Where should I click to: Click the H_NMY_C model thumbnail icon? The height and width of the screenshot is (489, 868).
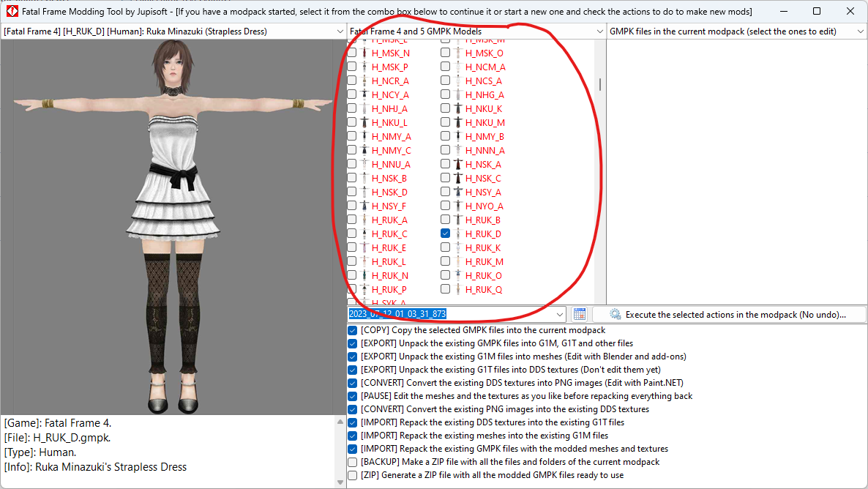tap(364, 150)
